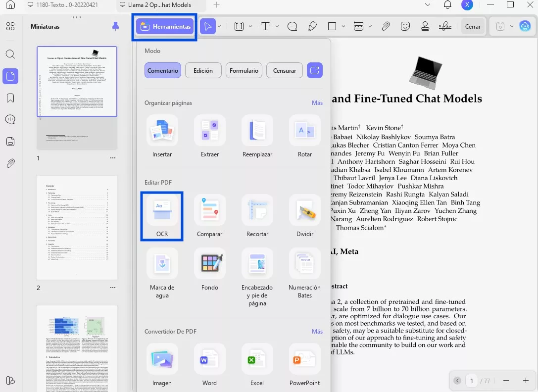Expand the dropdown beside the cursor tool

point(219,27)
